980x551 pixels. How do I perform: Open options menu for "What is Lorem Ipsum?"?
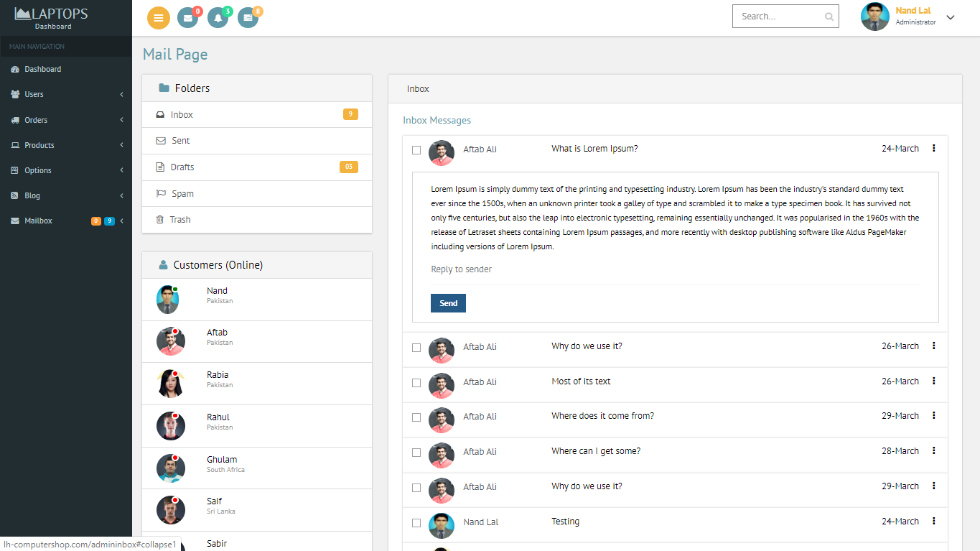coord(934,148)
